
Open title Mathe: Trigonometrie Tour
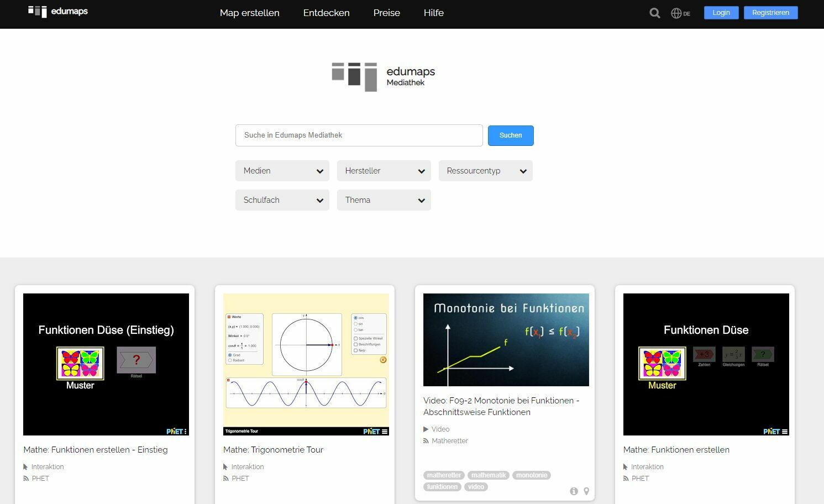pos(274,450)
